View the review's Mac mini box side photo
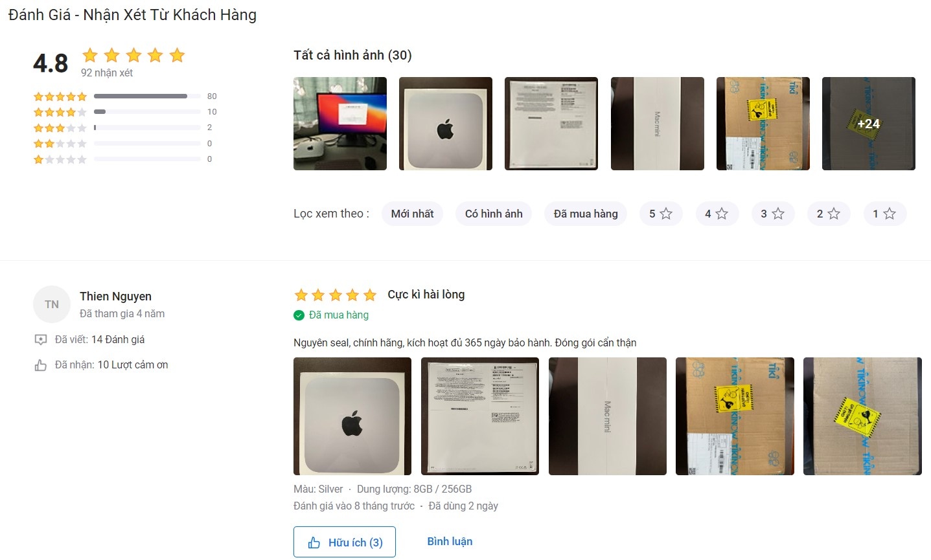The height and width of the screenshot is (560, 931). click(x=608, y=416)
